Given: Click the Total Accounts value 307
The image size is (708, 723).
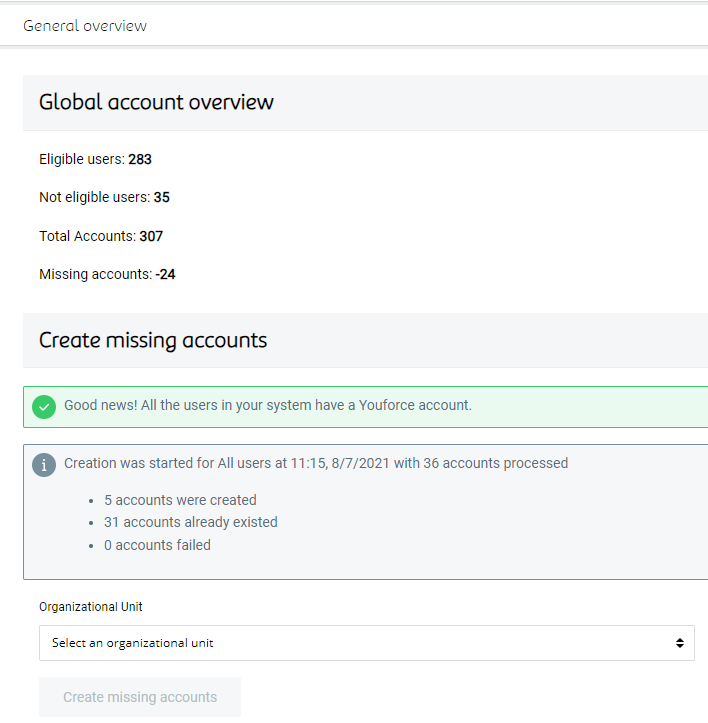Looking at the screenshot, I should 151,236.
